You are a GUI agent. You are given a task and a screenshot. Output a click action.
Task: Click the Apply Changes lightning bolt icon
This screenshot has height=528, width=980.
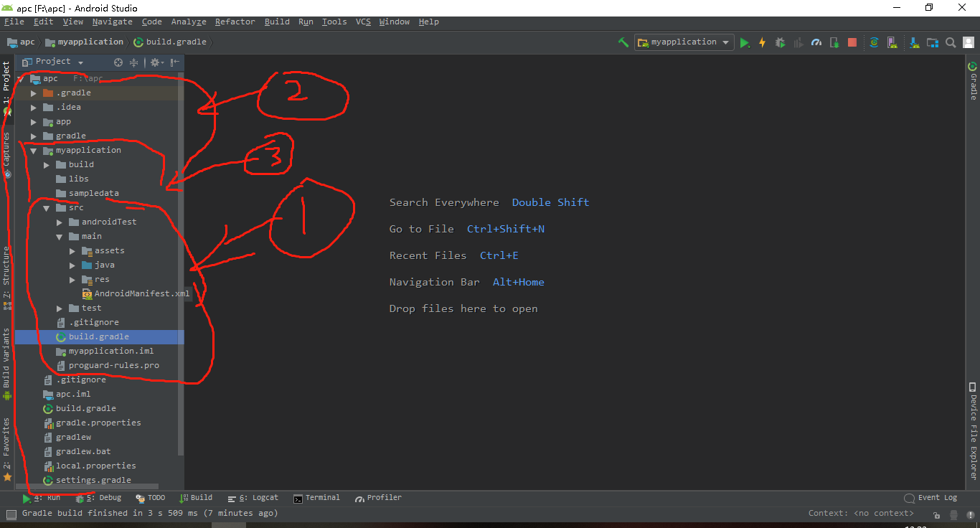[x=762, y=42]
